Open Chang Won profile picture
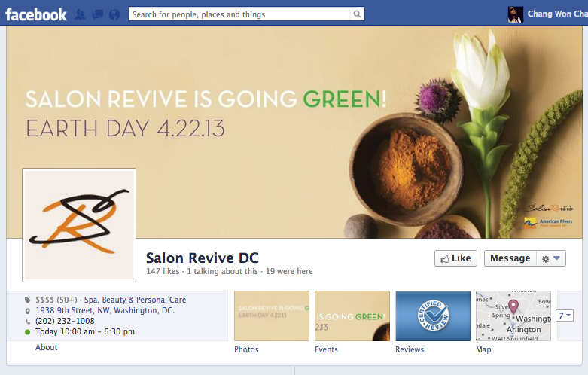The height and width of the screenshot is (375, 588). point(515,14)
